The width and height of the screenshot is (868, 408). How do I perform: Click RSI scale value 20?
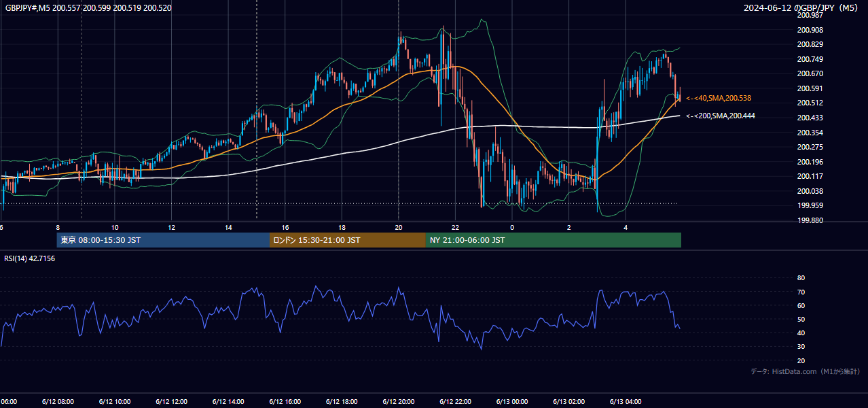[x=801, y=360]
